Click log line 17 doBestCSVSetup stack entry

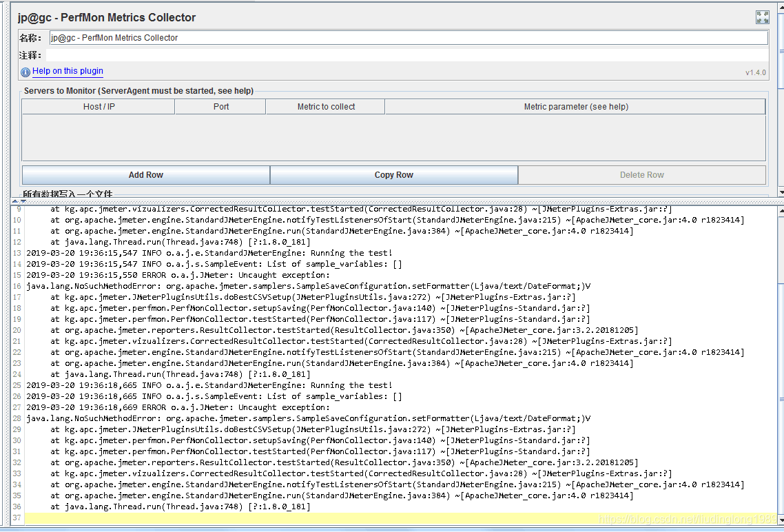pos(313,297)
